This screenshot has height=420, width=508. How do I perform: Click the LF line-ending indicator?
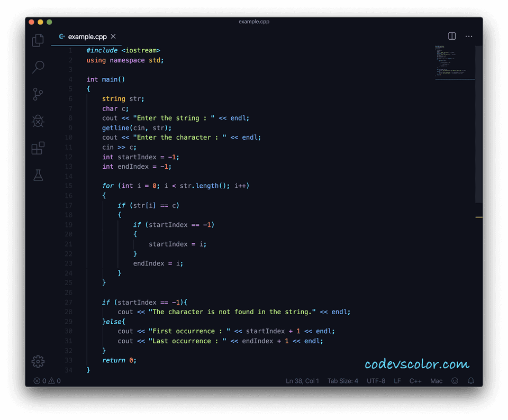tap(397, 380)
